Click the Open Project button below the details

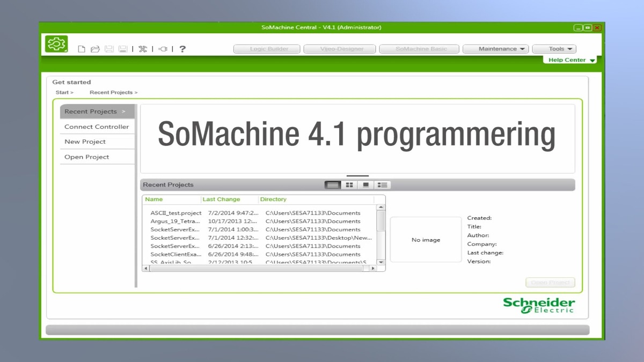pos(550,282)
